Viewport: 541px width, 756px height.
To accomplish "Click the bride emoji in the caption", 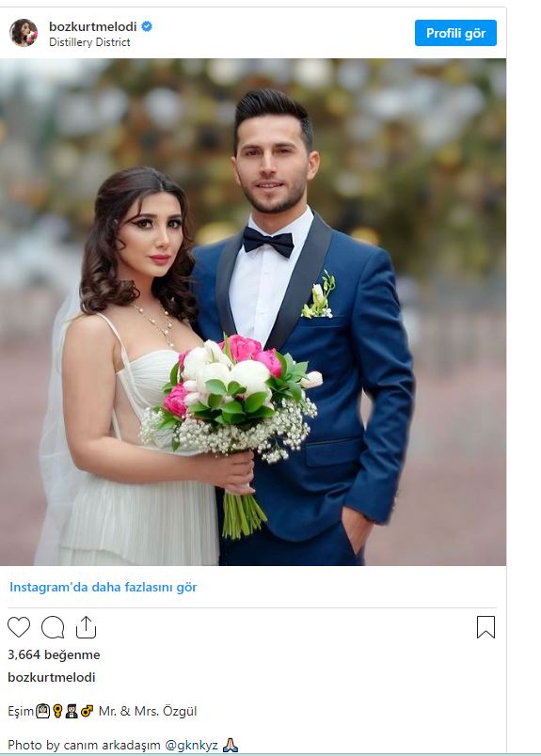I will pyautogui.click(x=42, y=711).
